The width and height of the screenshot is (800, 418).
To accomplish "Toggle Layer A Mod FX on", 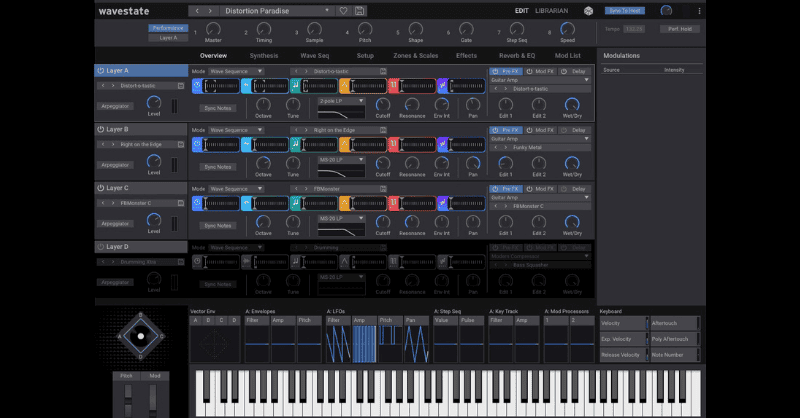I will (x=540, y=71).
